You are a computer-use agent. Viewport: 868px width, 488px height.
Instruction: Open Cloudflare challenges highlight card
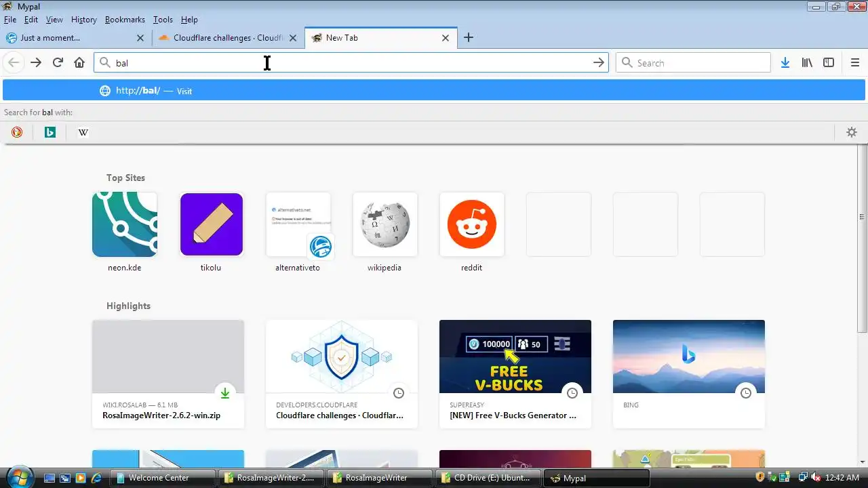(x=342, y=373)
